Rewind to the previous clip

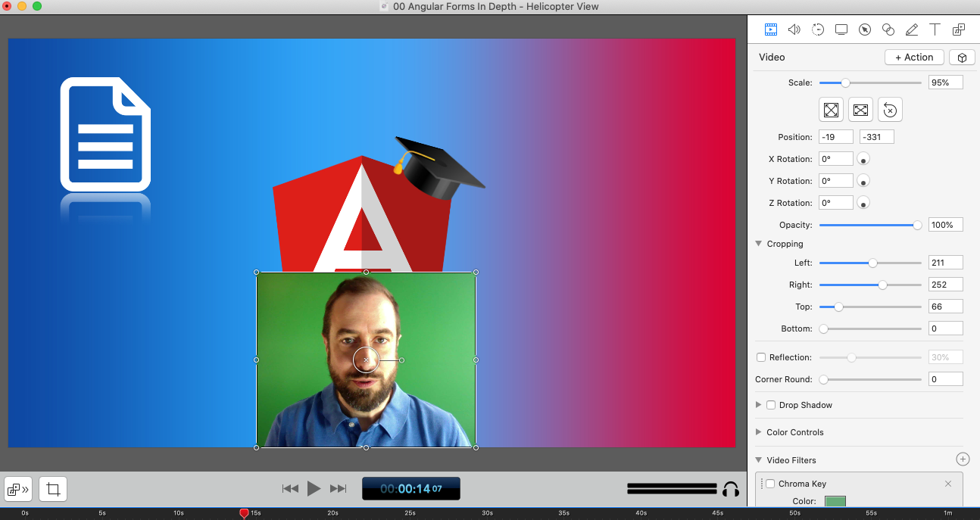coord(290,489)
